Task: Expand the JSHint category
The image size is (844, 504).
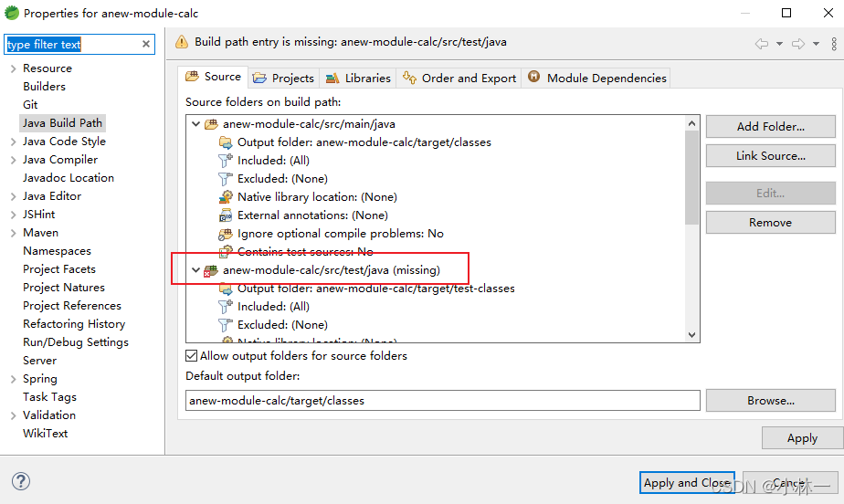Action: click(13, 215)
